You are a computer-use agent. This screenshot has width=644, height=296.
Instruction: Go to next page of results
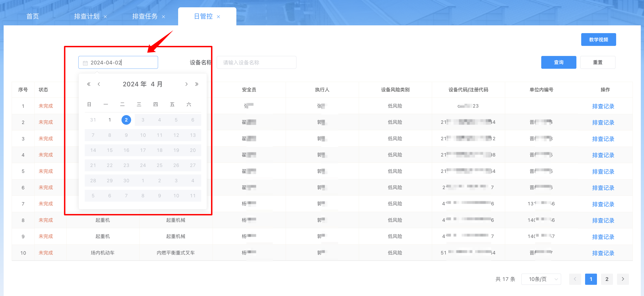pos(623,279)
